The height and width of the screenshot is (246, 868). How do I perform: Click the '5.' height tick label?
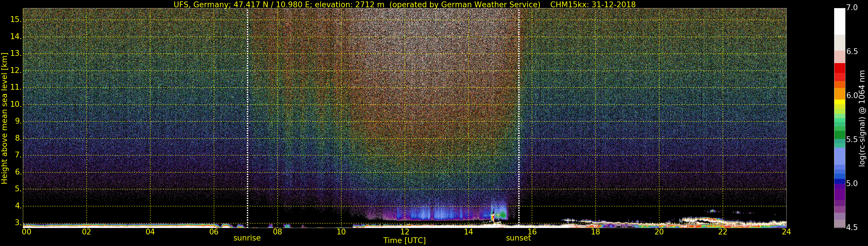point(18,189)
